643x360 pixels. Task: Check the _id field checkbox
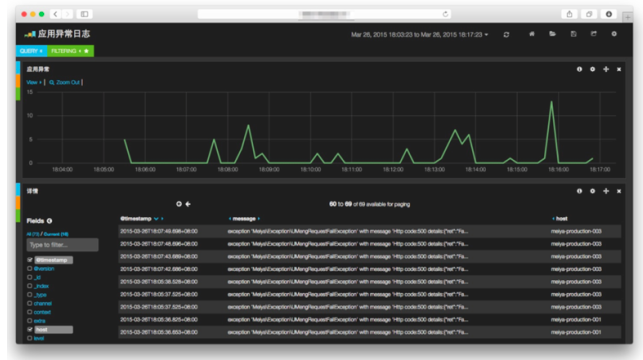(x=30, y=277)
